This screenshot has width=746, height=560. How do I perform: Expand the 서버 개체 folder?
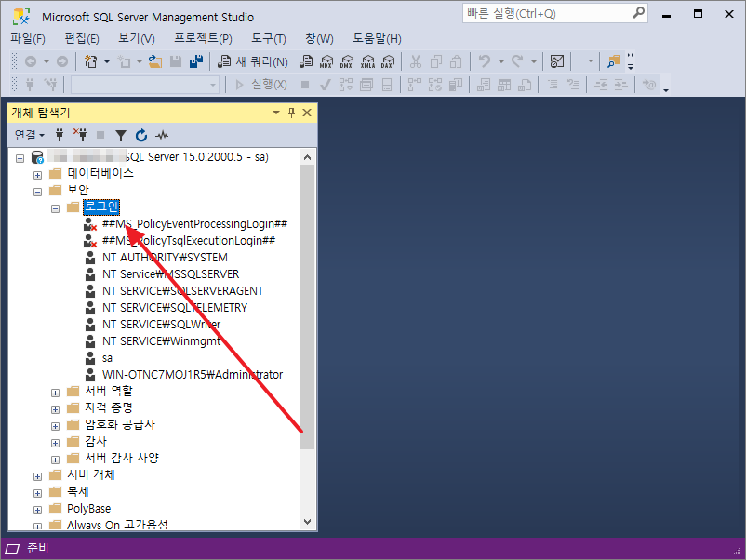37,476
